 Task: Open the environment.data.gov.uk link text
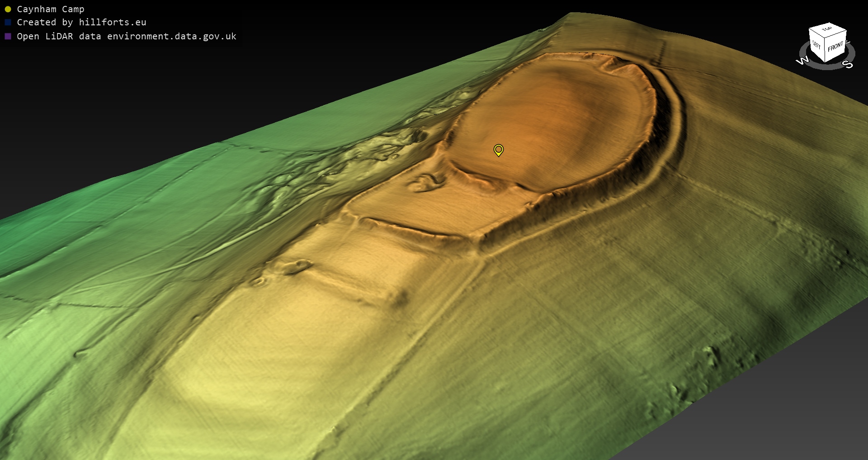(x=171, y=36)
